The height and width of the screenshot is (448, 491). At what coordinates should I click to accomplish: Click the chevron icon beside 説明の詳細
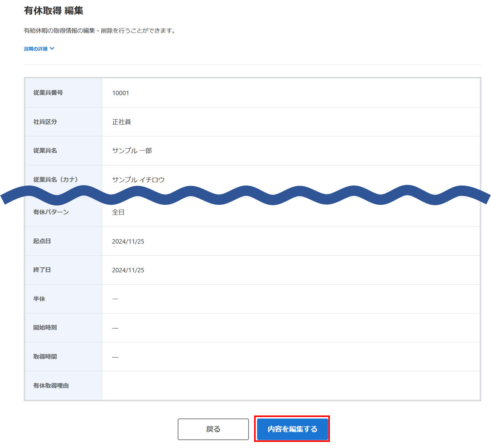(52, 49)
